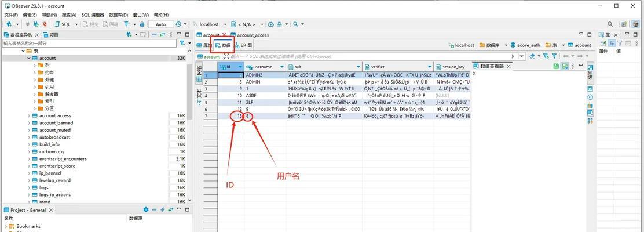Click the grid view icon on left side panel

coord(199,78)
